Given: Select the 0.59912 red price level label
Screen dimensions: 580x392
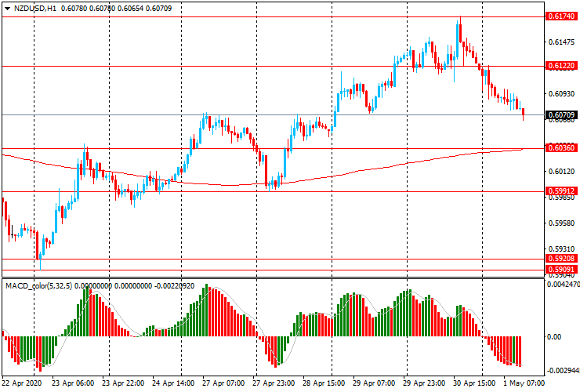Looking at the screenshot, I should click(x=561, y=191).
